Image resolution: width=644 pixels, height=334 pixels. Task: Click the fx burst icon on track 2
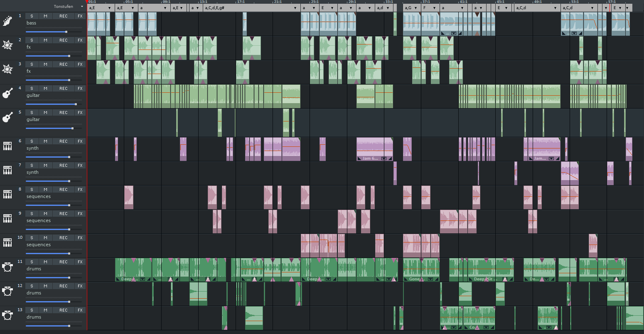click(x=7, y=45)
